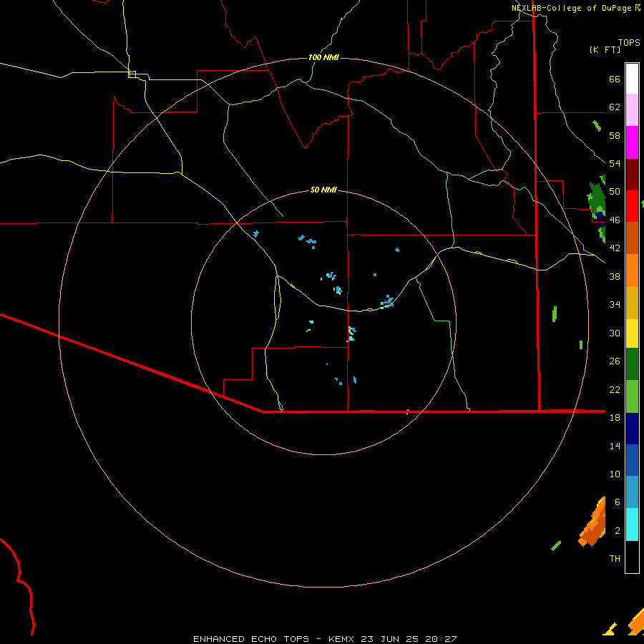This screenshot has width=644, height=644.
Task: Click the '50' legend value
Action: [615, 192]
